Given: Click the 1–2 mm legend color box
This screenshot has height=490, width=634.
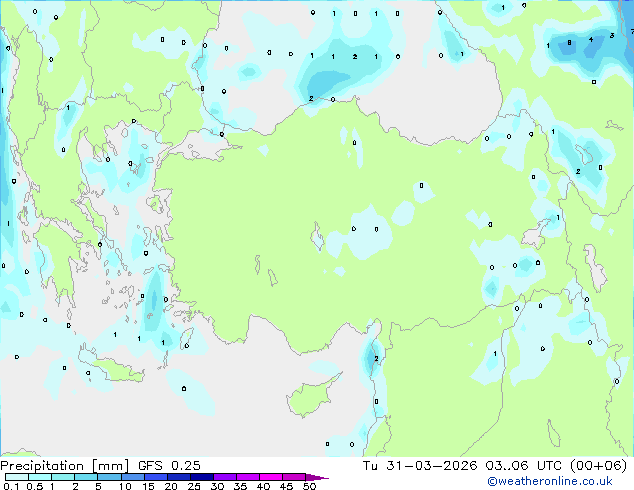Looking at the screenshot, I should point(63,477).
